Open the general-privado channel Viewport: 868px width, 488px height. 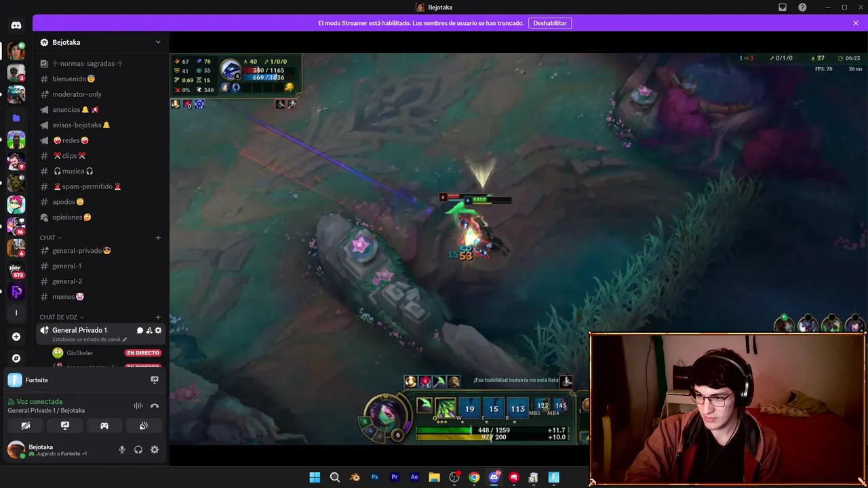coord(100,251)
